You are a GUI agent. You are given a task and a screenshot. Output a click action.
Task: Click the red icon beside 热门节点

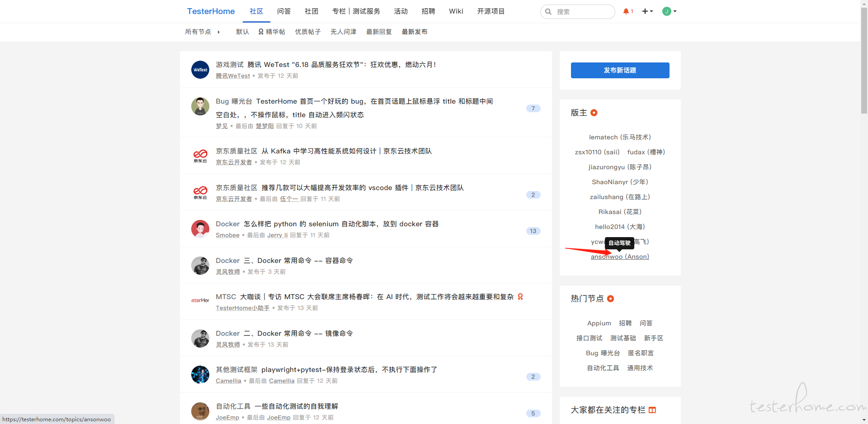[x=610, y=299]
